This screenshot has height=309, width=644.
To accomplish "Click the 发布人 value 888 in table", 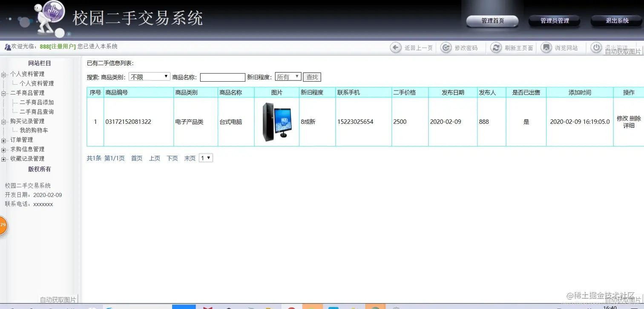I will 484,122.
